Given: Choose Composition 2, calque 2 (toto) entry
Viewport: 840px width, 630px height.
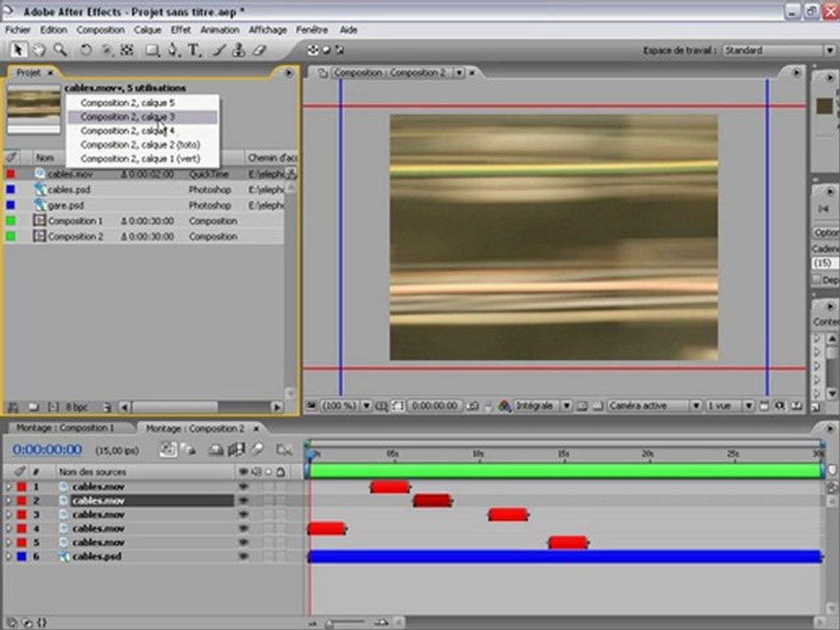Looking at the screenshot, I should pos(140,144).
